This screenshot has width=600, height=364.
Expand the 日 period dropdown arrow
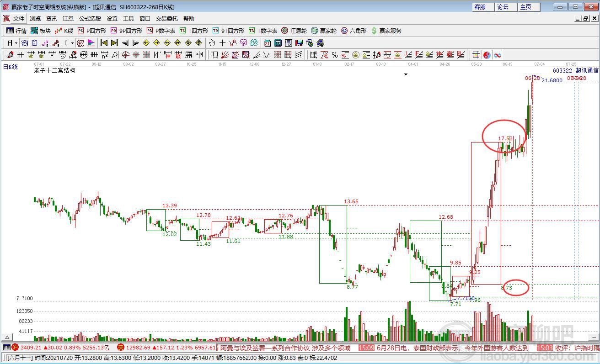[x=16, y=43]
